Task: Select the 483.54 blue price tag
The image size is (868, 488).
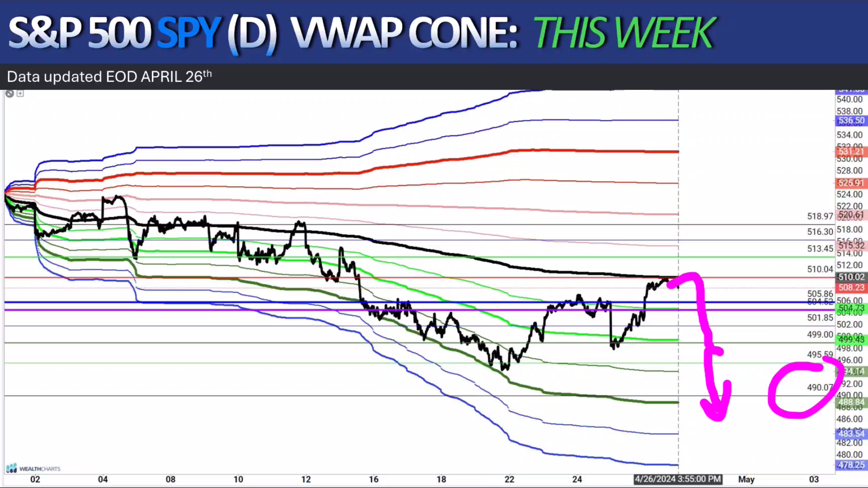Action: (x=851, y=433)
